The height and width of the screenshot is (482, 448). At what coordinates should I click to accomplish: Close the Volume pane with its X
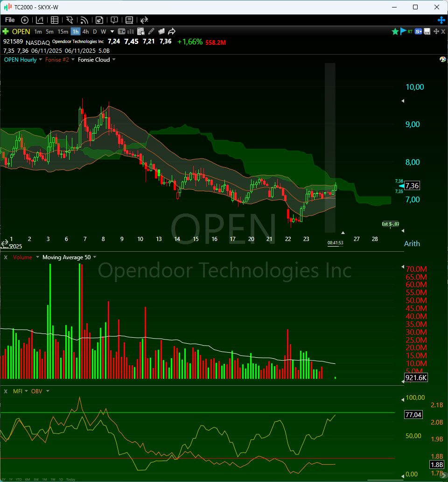(x=6, y=257)
